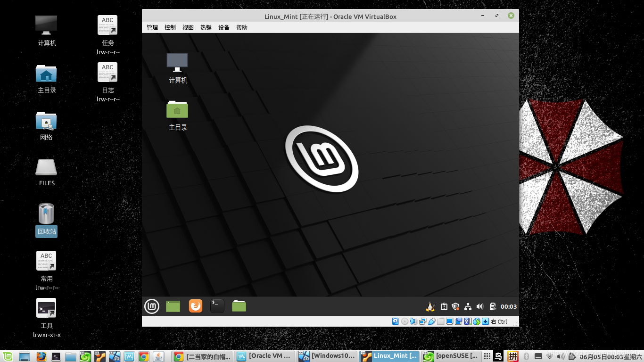
Task: Click the Bluetooth icon in host tray
Action: (x=527, y=356)
